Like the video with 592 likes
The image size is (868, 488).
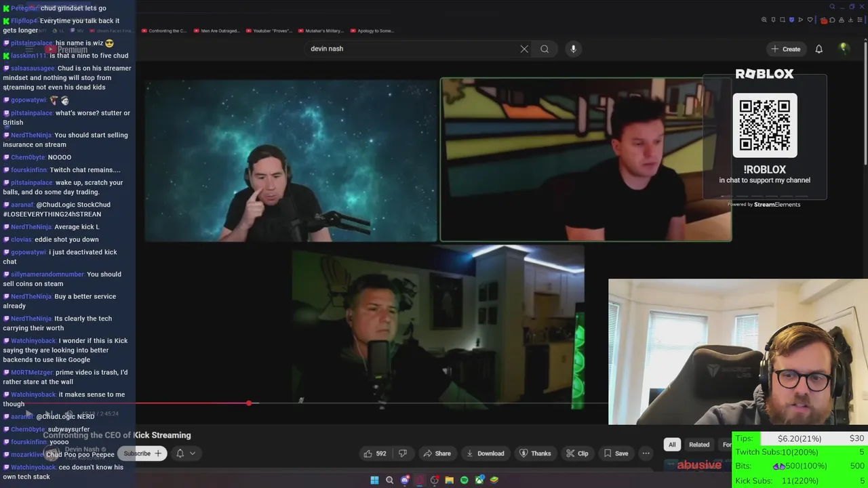pos(374,453)
